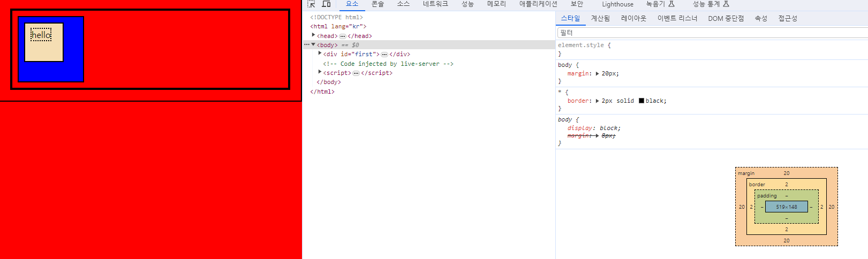This screenshot has width=868, height=259.
Task: Open the 녹음기 tab
Action: point(660,4)
